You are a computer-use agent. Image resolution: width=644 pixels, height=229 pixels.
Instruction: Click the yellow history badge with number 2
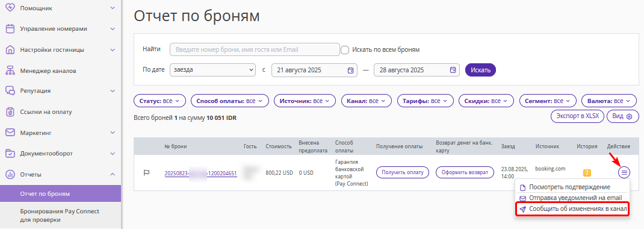[587, 173]
